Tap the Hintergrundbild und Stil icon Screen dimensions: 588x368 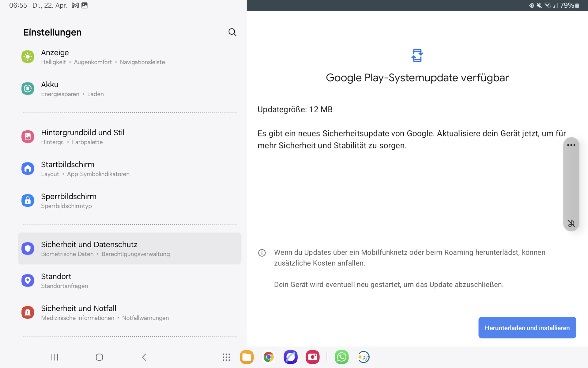coord(28,137)
